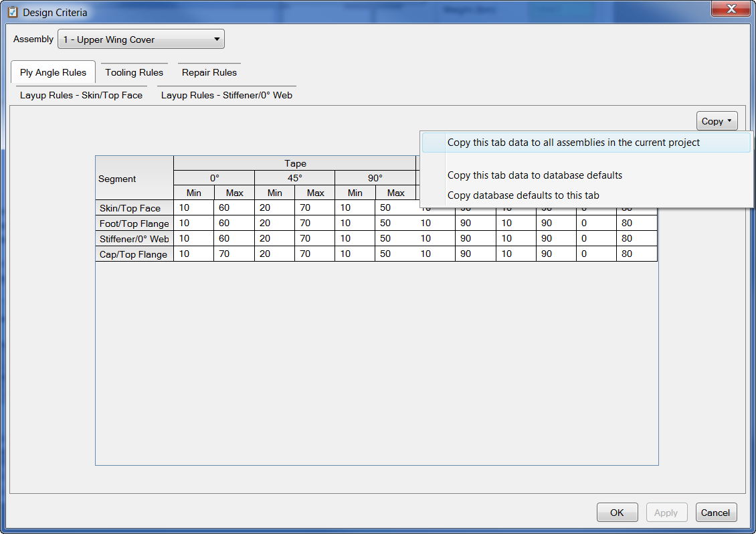Select Copy this tab data to database defaults
Image resolution: width=756 pixels, height=534 pixels.
pos(535,175)
